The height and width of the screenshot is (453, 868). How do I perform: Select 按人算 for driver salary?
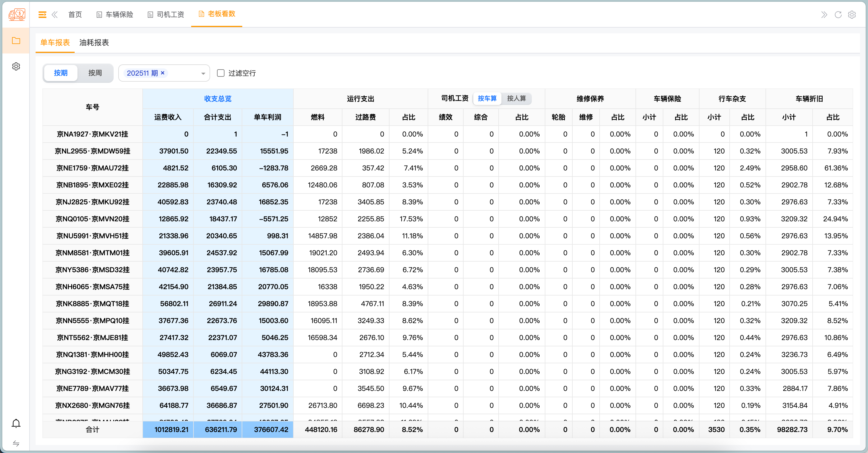pos(516,99)
